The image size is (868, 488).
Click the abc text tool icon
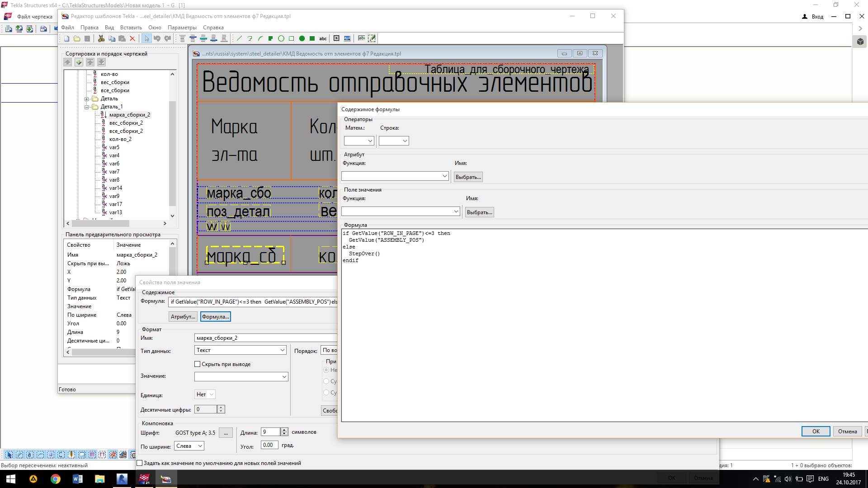coord(323,38)
